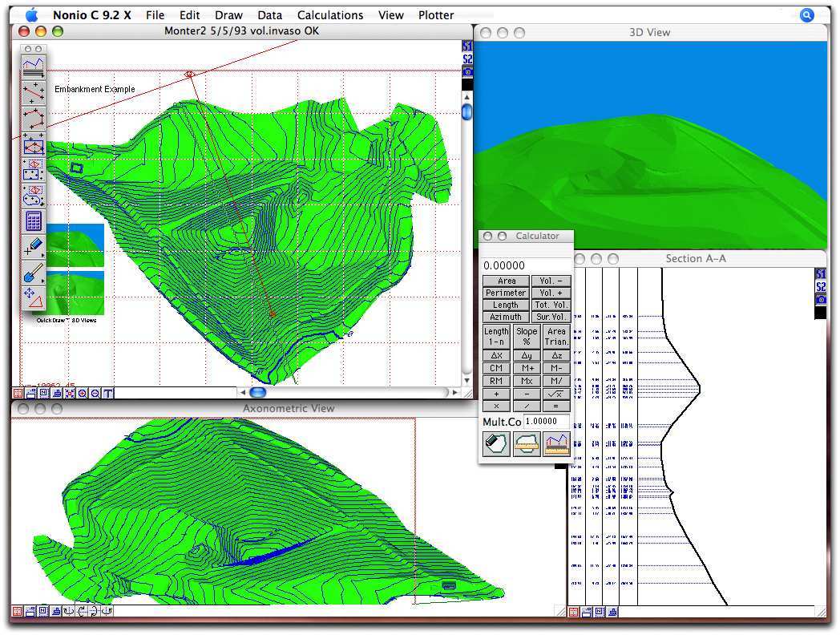840x635 pixels.
Task: Click the scroll right arrow in plan window
Action: point(454,393)
